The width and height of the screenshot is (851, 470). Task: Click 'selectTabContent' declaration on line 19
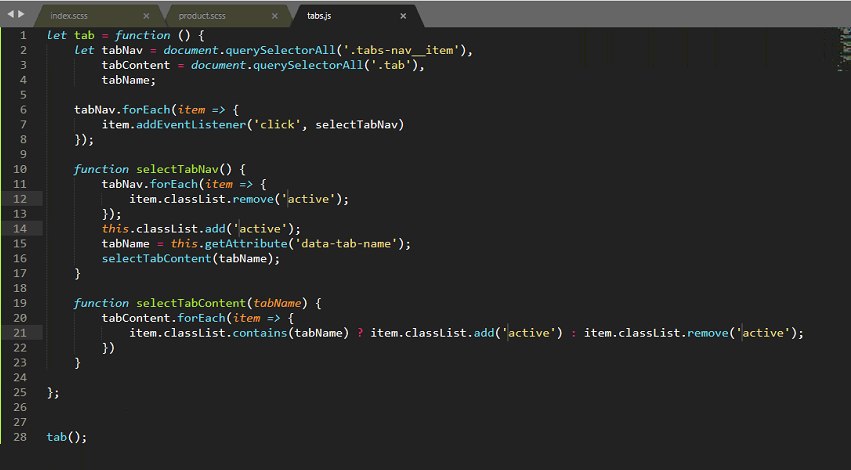[191, 303]
